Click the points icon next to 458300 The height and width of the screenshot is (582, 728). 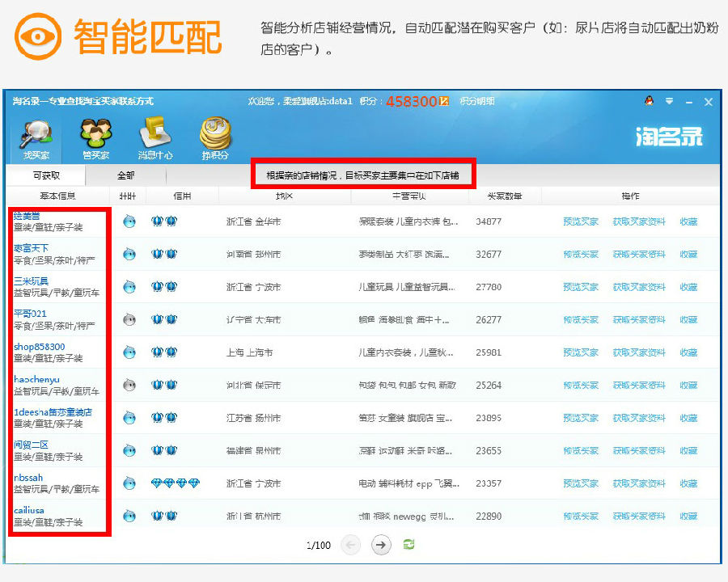[x=444, y=102]
